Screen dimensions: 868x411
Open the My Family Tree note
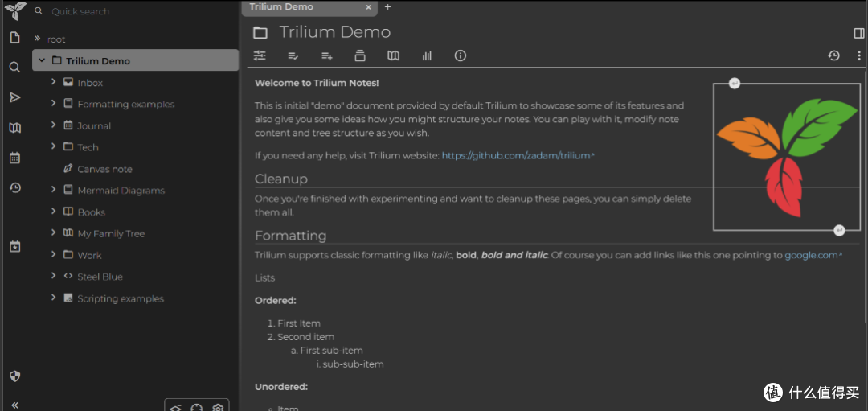click(111, 234)
